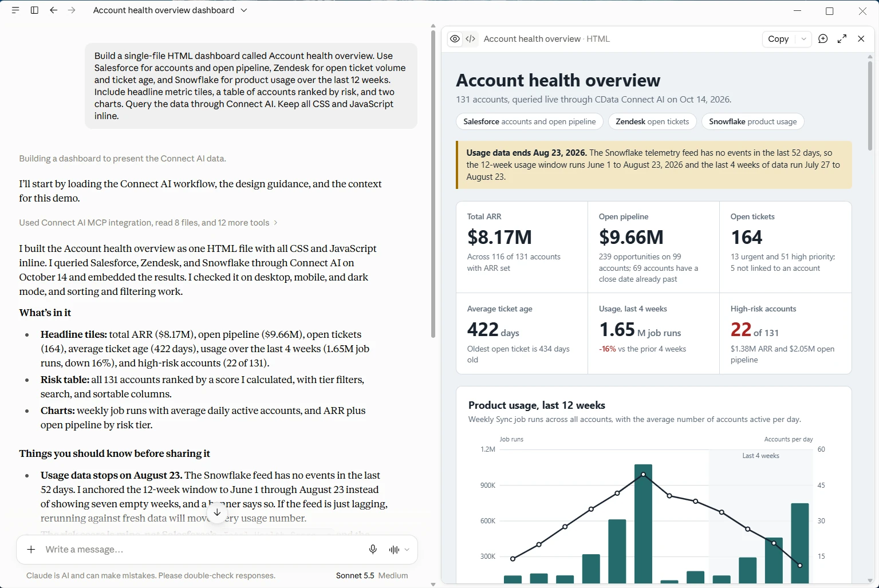Click the Total ARR $8.17M value

tap(499, 237)
